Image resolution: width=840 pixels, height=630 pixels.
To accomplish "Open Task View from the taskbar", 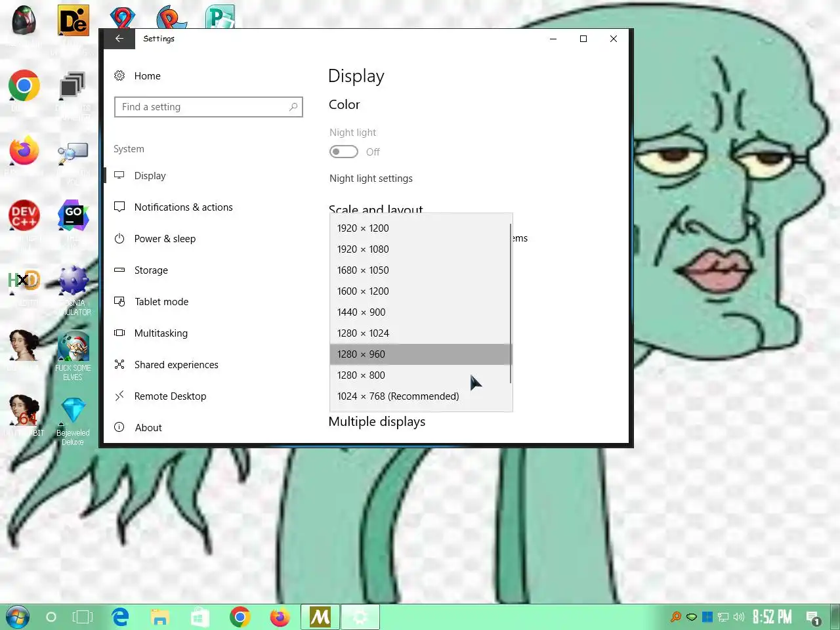I will (83, 618).
